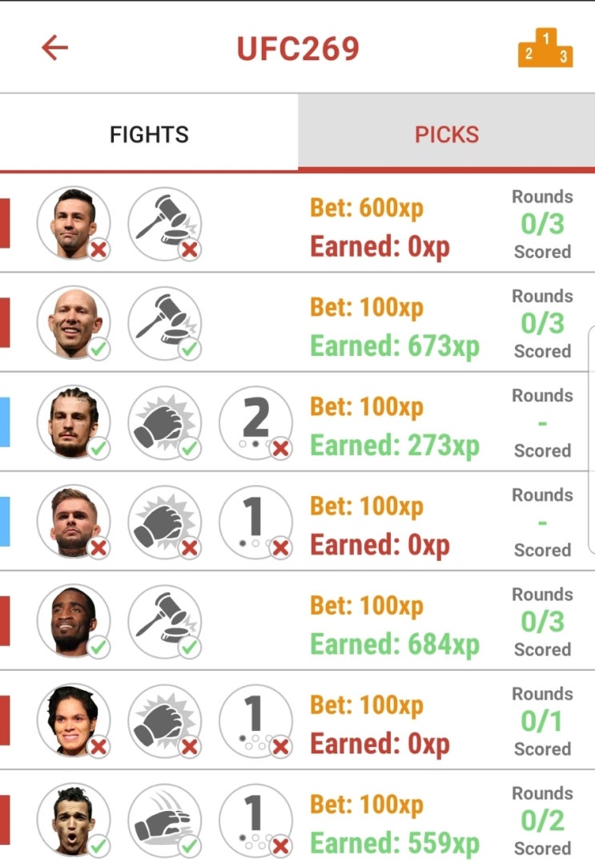Image resolution: width=595 pixels, height=868 pixels.
Task: Tap the submission hand icon in 559xp row
Action: 165,820
